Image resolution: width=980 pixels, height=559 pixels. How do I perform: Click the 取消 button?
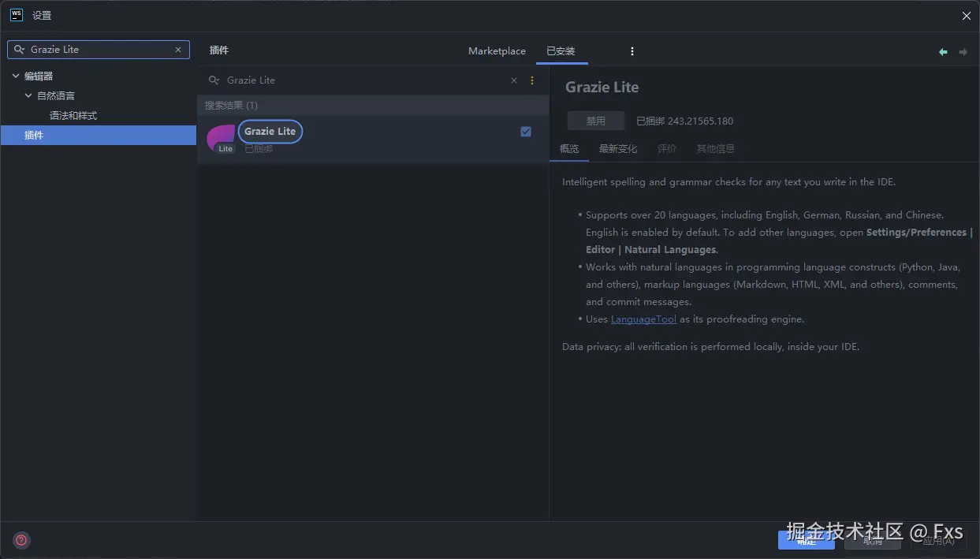[873, 540]
